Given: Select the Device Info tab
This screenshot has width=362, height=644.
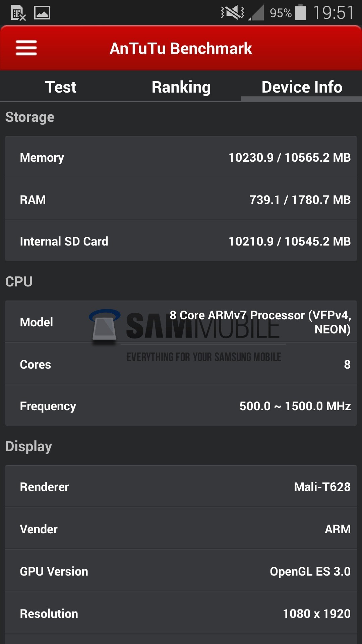Looking at the screenshot, I should [301, 87].
